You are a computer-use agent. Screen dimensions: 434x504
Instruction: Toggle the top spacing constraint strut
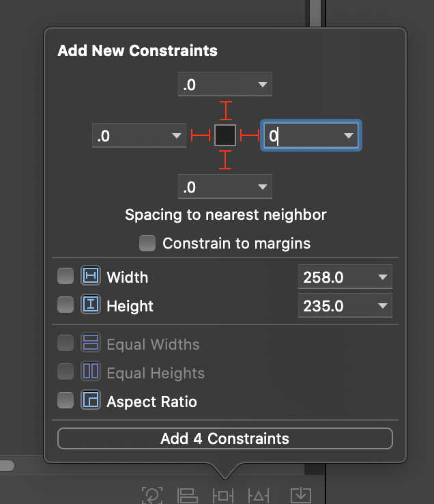225,111
